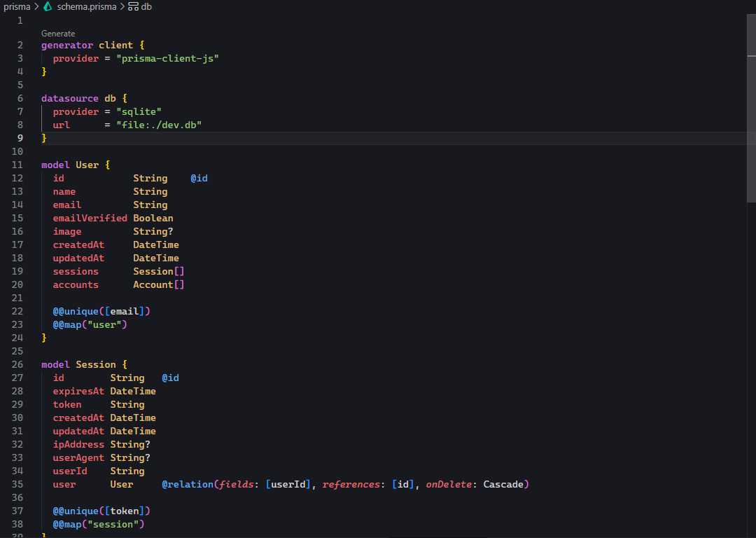Click the closing brace on line 9
The image size is (756, 538).
pos(44,138)
